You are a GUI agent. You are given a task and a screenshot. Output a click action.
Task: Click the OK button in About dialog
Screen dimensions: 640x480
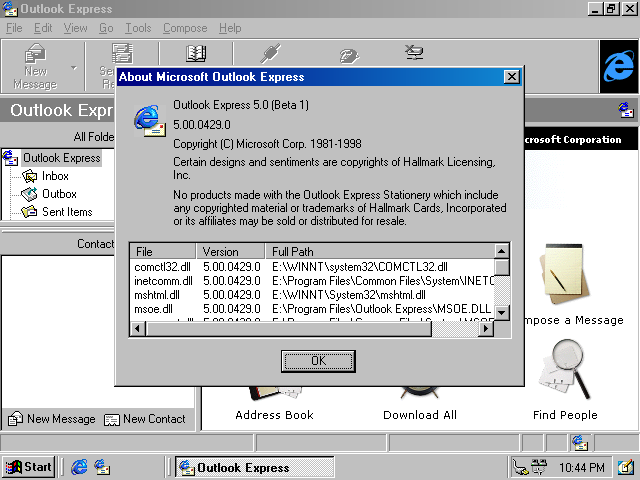tap(318, 361)
